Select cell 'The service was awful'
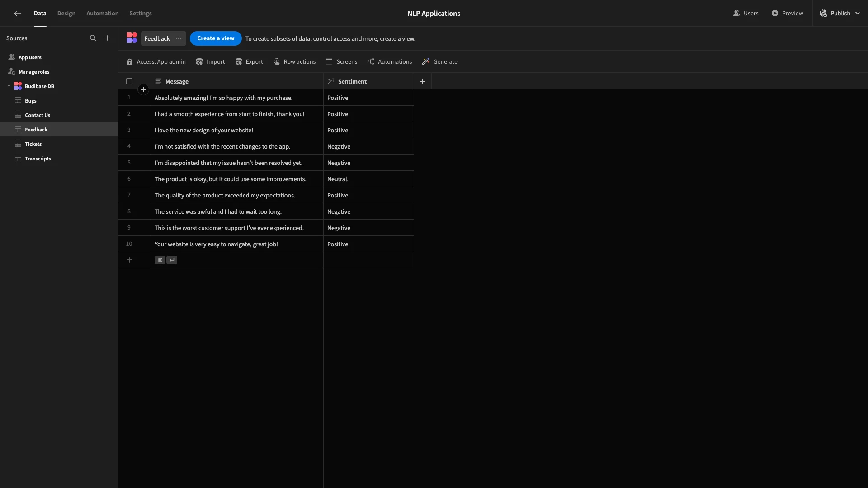This screenshot has height=488, width=868. pyautogui.click(x=237, y=211)
